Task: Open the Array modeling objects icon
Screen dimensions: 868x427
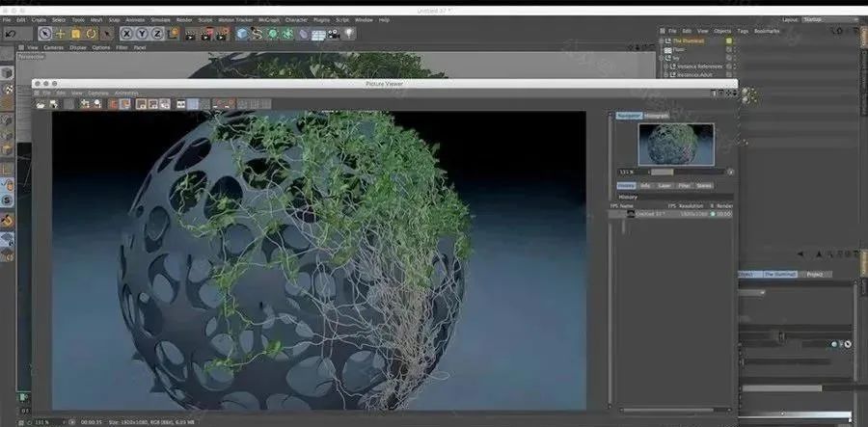Action: pos(287,35)
